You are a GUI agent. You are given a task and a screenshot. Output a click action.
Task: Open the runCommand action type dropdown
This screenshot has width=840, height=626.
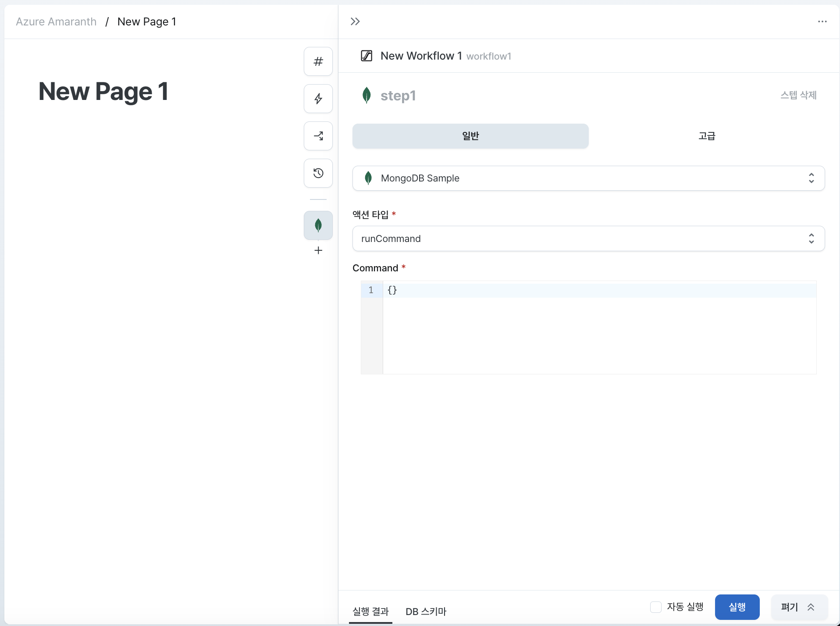pos(588,238)
